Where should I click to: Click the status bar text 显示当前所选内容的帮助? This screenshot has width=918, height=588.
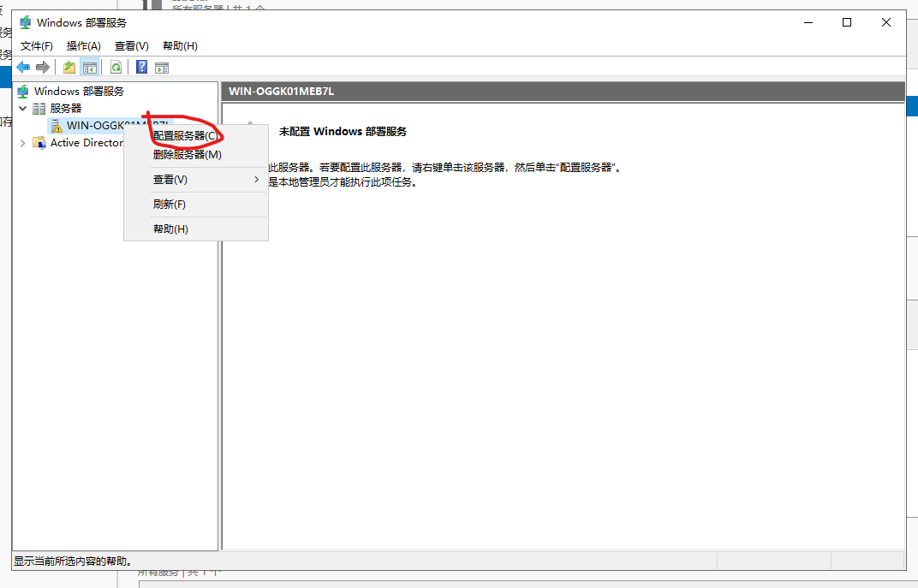(x=73, y=561)
